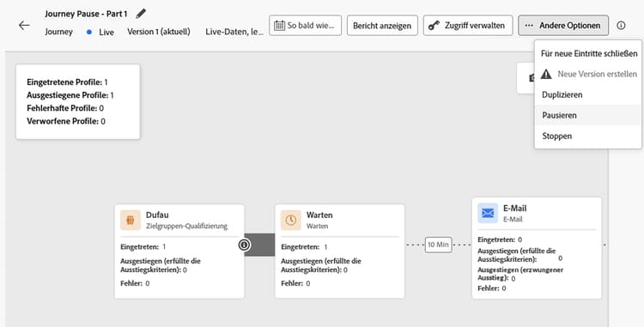644x327 pixels.
Task: Click the warning triangle icon in menu
Action: click(x=546, y=75)
